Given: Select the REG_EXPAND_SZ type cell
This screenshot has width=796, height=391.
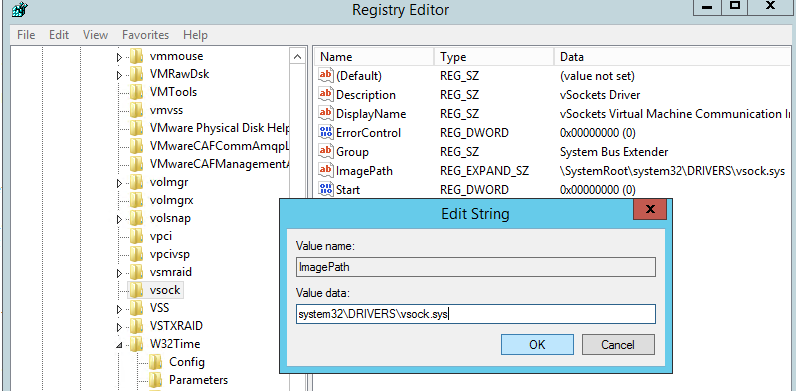Looking at the screenshot, I should pyautogui.click(x=484, y=171).
